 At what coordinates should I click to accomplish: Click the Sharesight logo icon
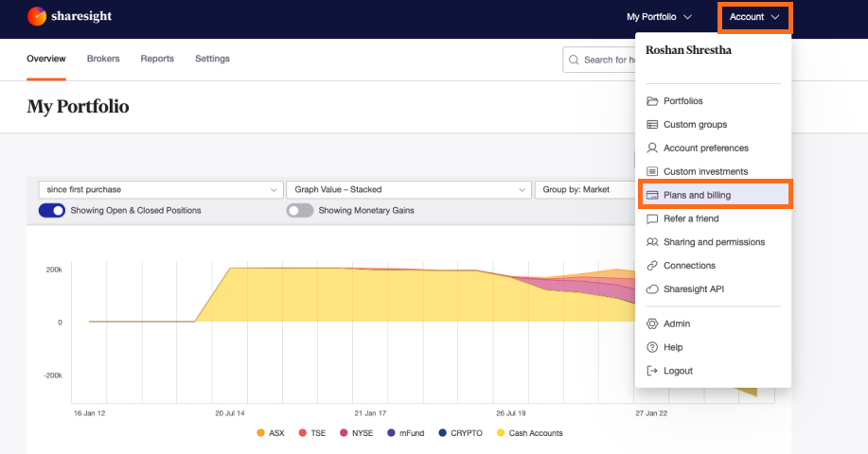37,17
